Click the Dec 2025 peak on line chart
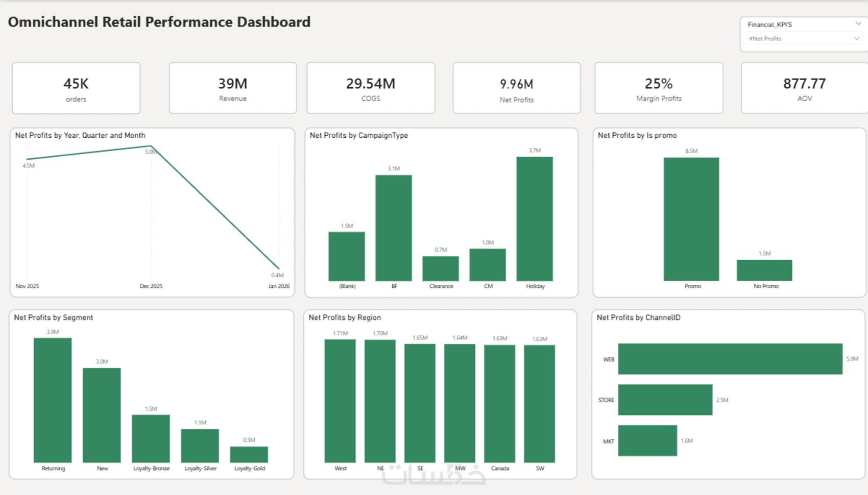Image resolution: width=868 pixels, height=495 pixels. [151, 146]
